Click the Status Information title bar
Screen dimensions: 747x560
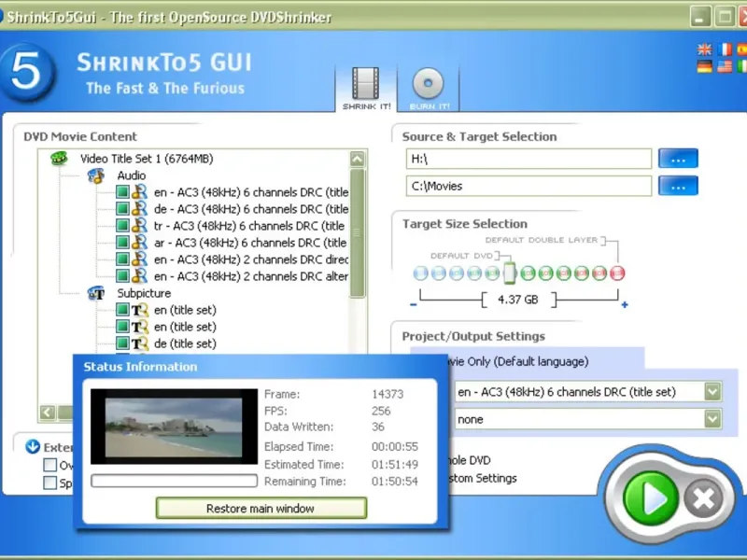point(261,367)
